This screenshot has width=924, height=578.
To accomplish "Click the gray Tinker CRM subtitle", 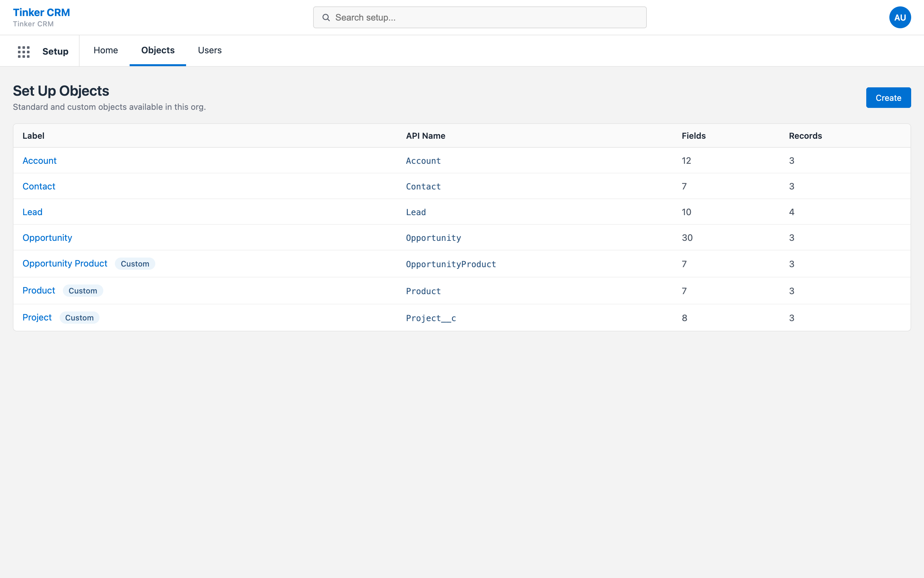I will pos(33,24).
